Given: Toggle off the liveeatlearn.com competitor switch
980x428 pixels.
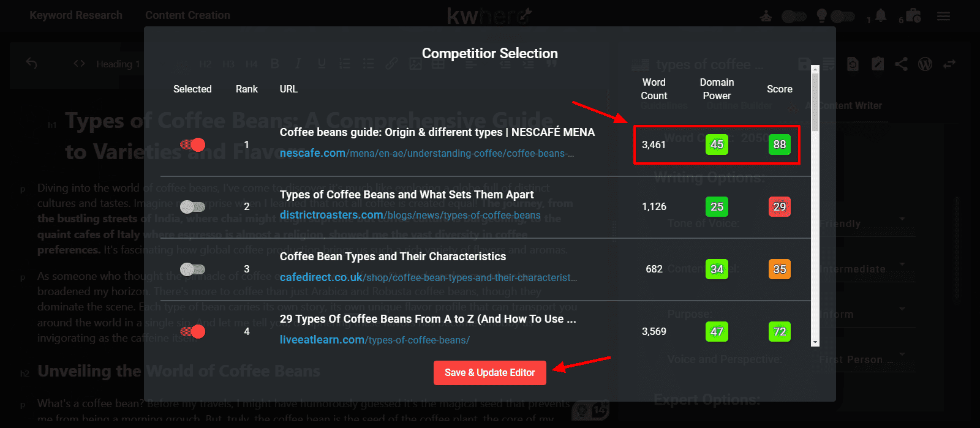Looking at the screenshot, I should click(x=193, y=332).
